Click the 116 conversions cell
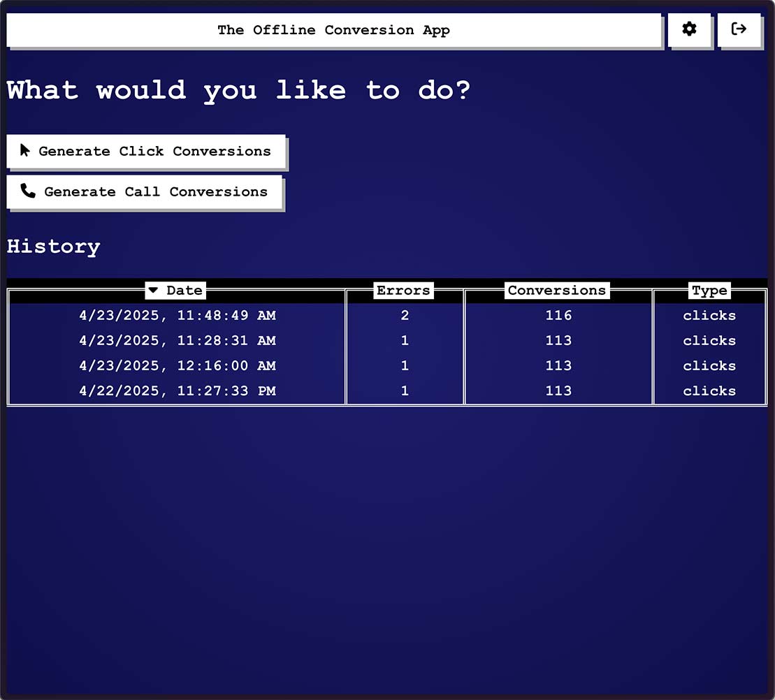 click(558, 316)
